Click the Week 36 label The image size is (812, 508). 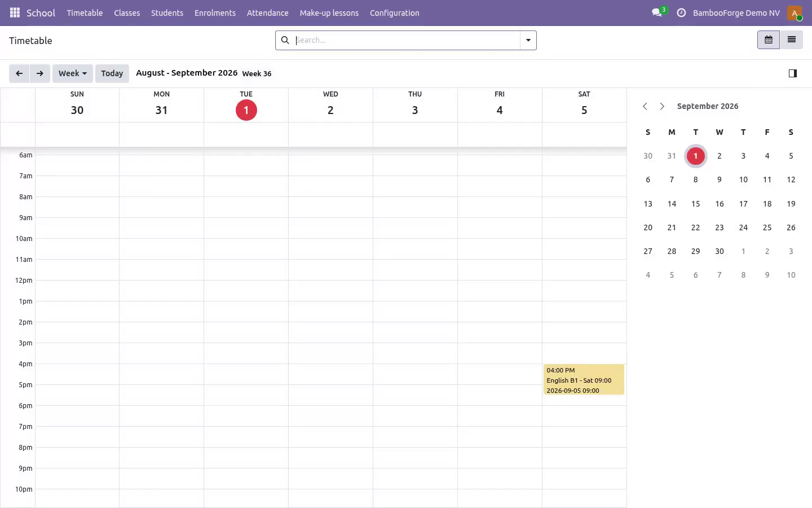257,74
